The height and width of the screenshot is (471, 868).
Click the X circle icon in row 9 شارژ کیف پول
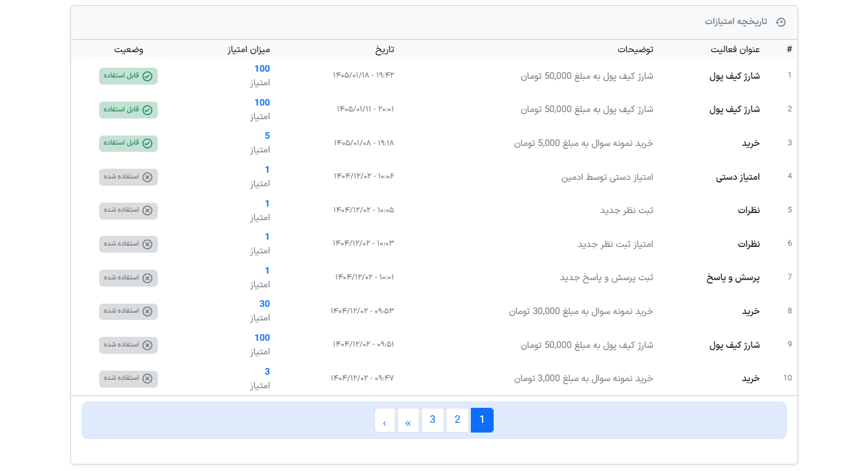tap(147, 345)
